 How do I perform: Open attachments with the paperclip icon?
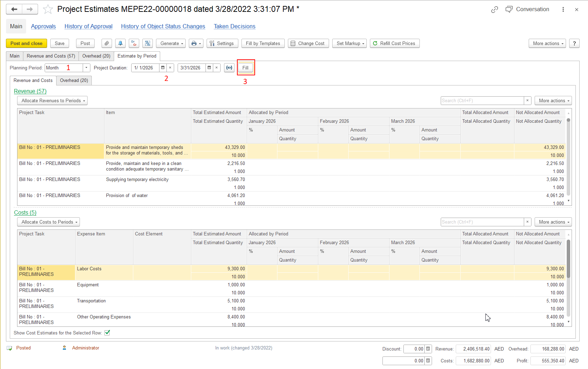[107, 43]
